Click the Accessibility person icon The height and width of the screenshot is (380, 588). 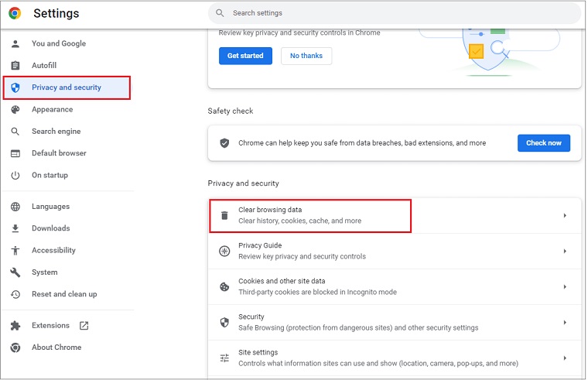pyautogui.click(x=15, y=251)
